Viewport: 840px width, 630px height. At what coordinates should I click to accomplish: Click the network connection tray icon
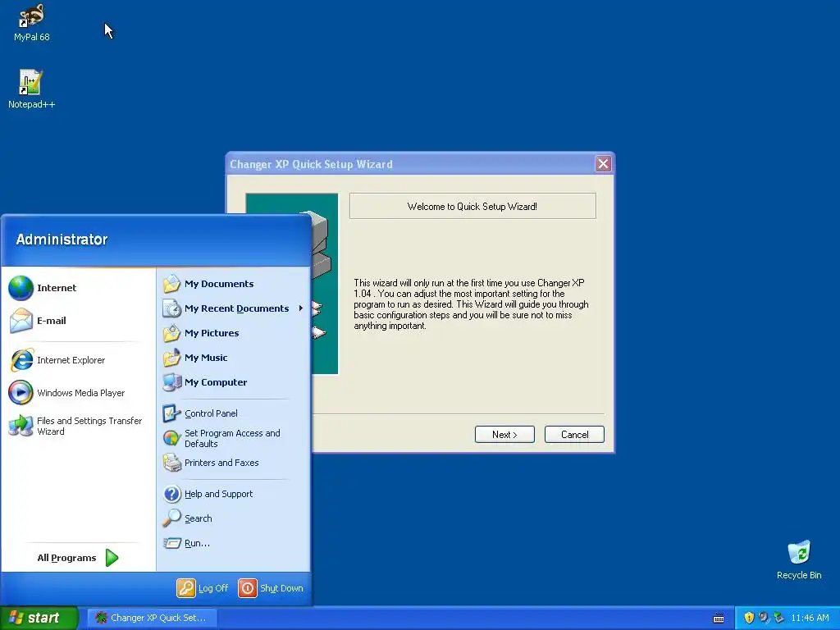click(779, 618)
